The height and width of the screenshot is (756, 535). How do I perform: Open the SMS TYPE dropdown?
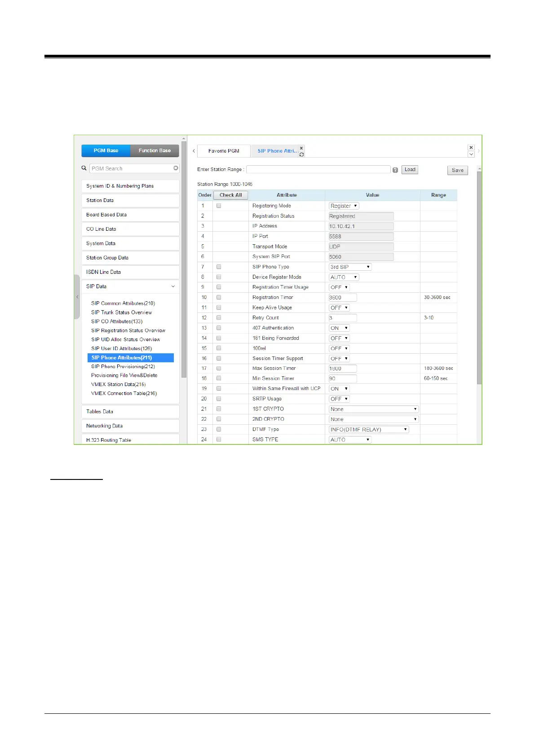[x=350, y=440]
